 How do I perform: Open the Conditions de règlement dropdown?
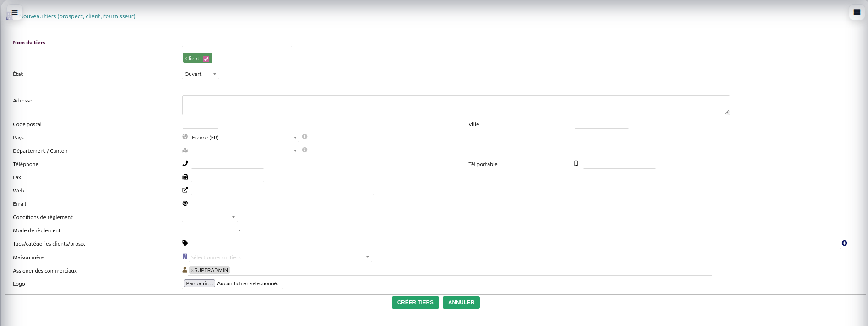(x=210, y=217)
